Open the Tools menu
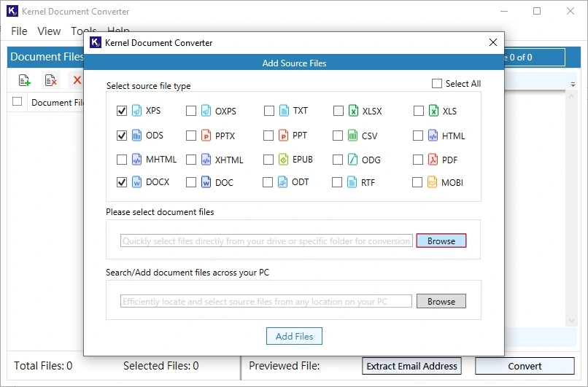The height and width of the screenshot is (387, 588). 84,30
